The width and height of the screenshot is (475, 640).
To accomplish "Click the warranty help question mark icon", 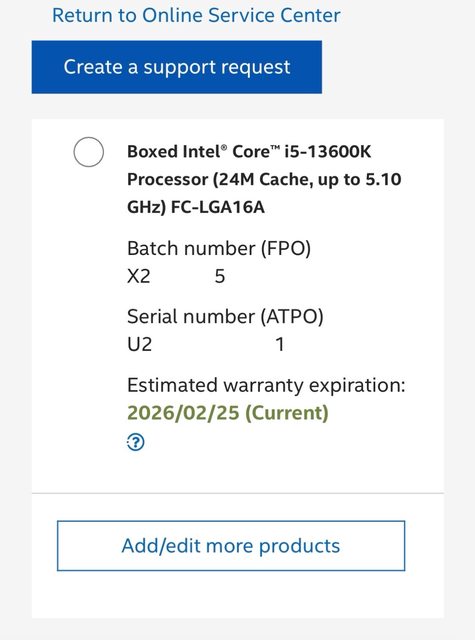I will [x=135, y=442].
